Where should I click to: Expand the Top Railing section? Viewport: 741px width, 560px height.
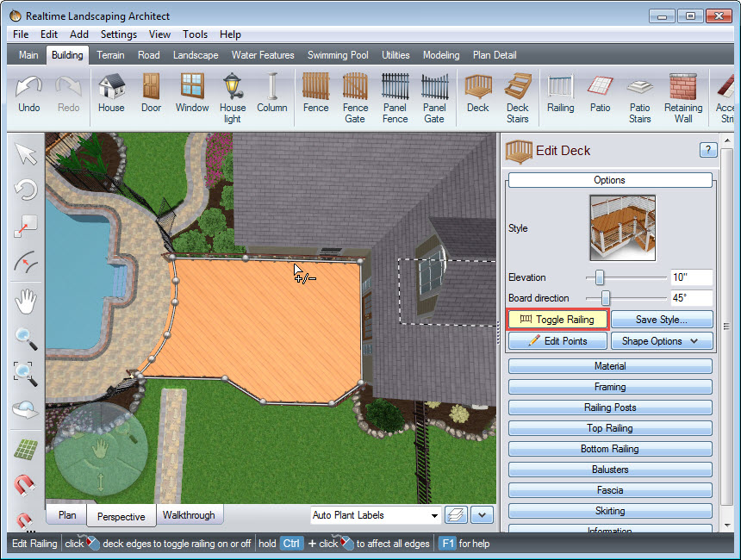610,428
